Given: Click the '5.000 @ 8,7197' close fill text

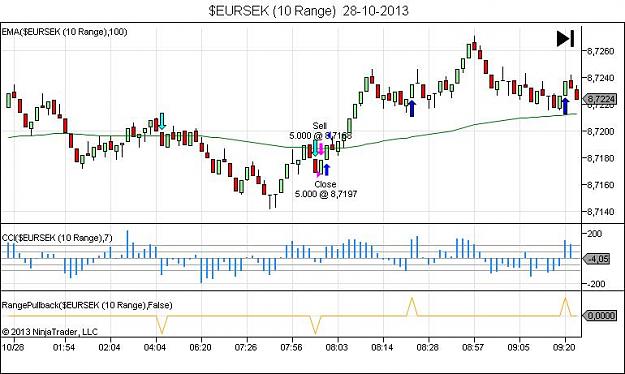Looking at the screenshot, I should 326,195.
